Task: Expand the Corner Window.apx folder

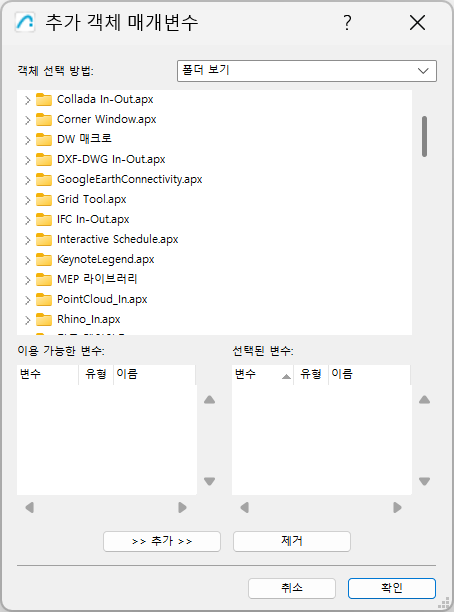Action: coord(27,120)
